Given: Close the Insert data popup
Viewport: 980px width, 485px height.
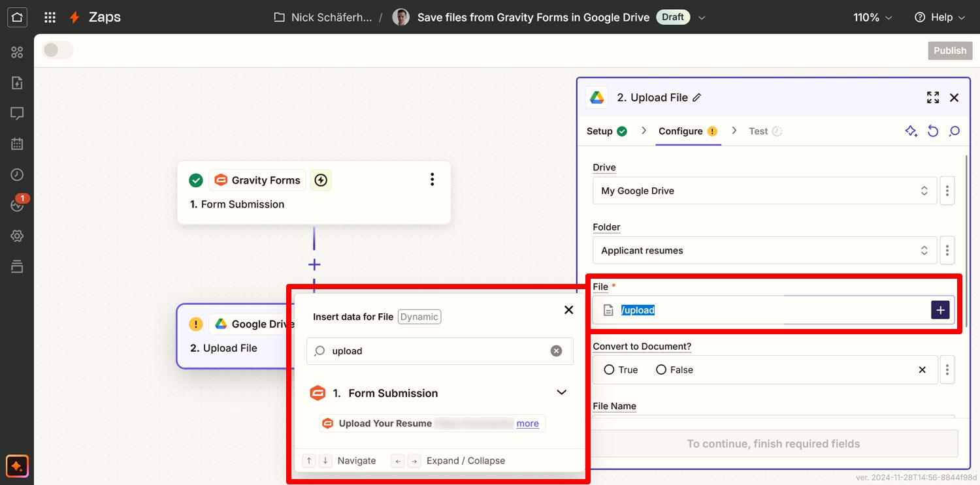Looking at the screenshot, I should coord(569,310).
